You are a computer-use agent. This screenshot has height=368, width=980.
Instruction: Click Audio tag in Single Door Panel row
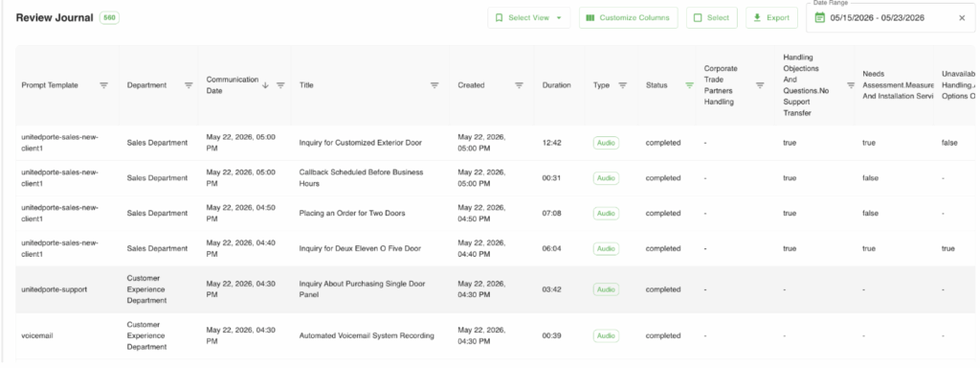[x=606, y=289]
